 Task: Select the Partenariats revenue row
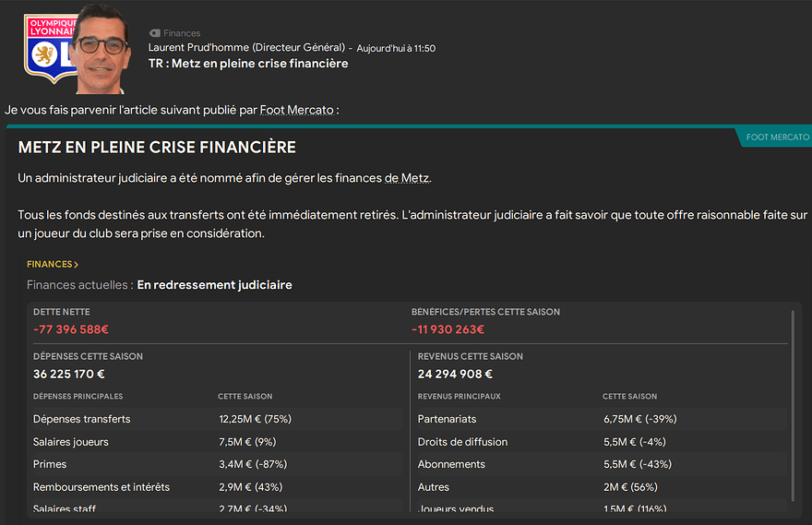[x=602, y=419]
